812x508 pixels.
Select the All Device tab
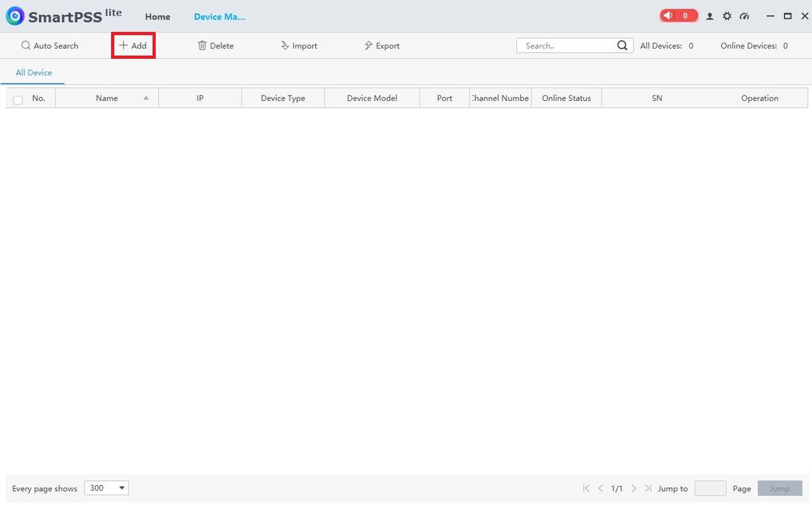[34, 72]
